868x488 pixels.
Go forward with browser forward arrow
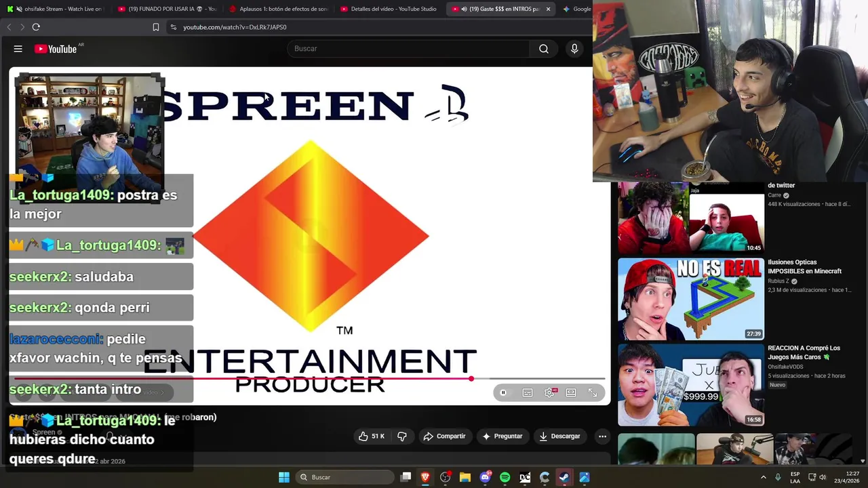22,27
